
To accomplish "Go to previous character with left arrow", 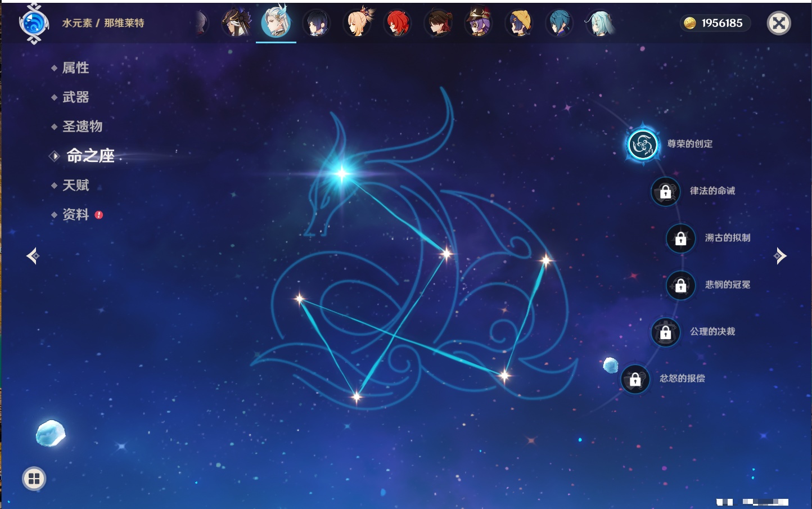I will tap(33, 256).
